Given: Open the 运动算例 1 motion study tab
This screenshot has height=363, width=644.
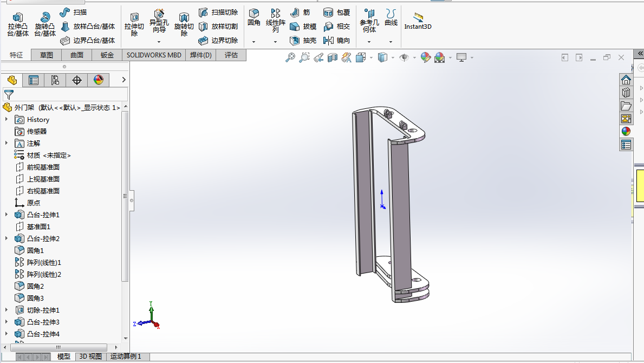Looking at the screenshot, I should pyautogui.click(x=126, y=356).
